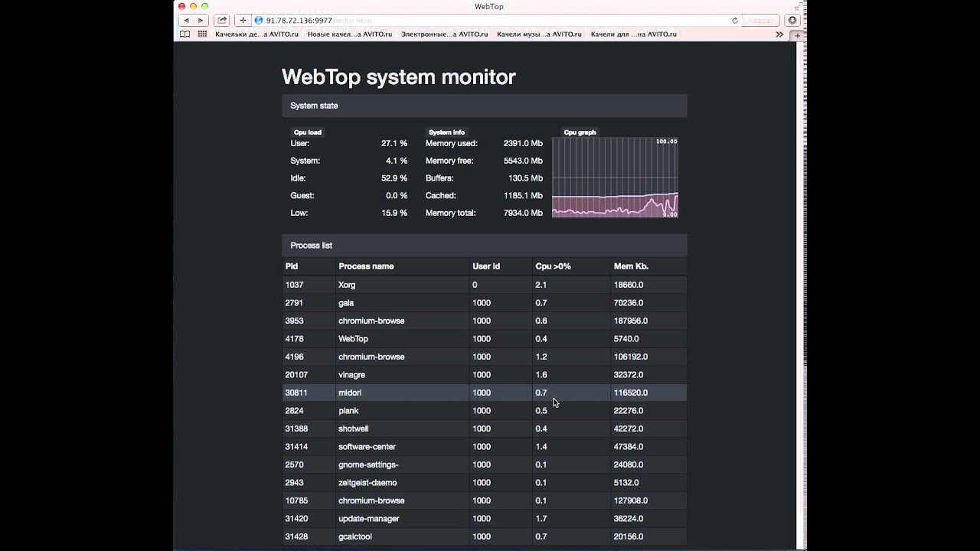The height and width of the screenshot is (551, 980).
Task: Click memory value 116520.0 in midori row
Action: click(x=630, y=393)
